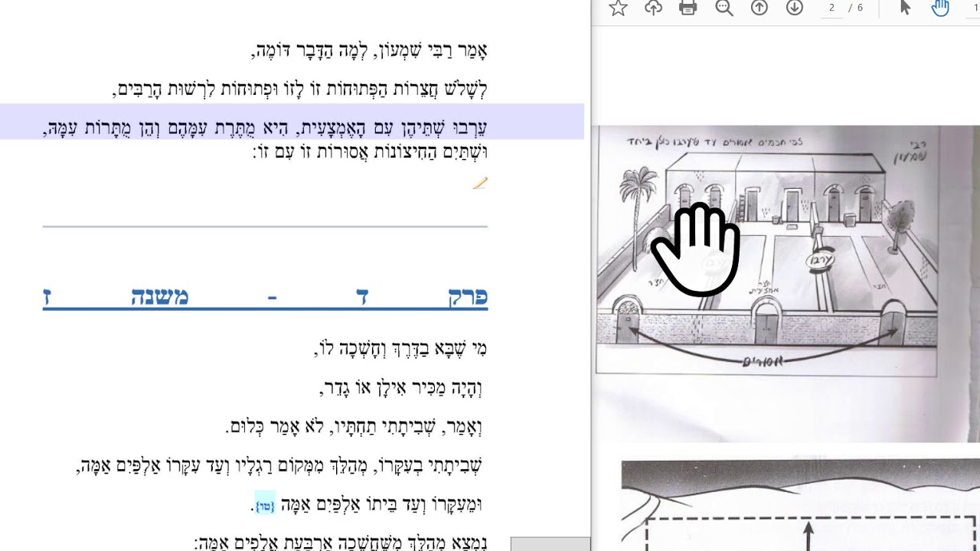
Task: Click the line אמר רבי שמעון
Action: click(370, 52)
